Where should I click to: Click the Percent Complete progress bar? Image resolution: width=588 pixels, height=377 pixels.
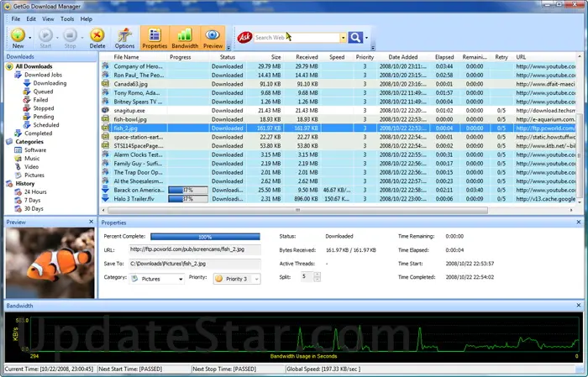[x=205, y=238]
